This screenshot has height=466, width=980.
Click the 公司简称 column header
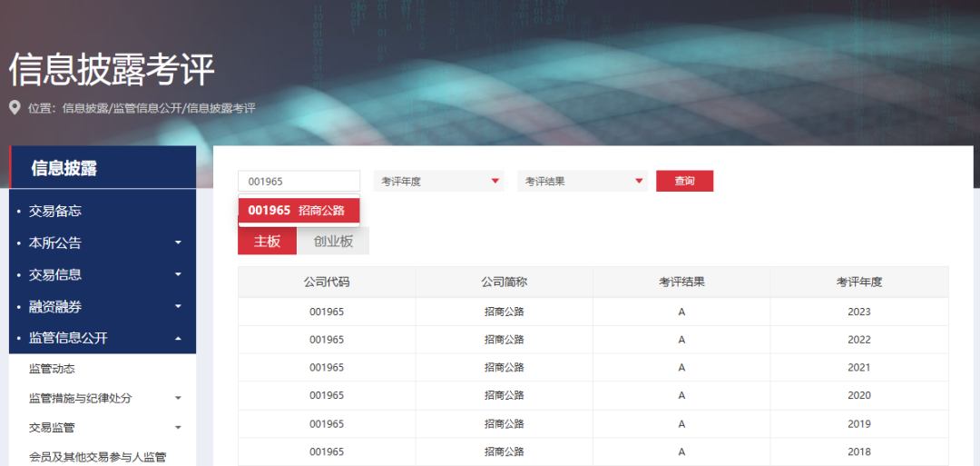504,282
